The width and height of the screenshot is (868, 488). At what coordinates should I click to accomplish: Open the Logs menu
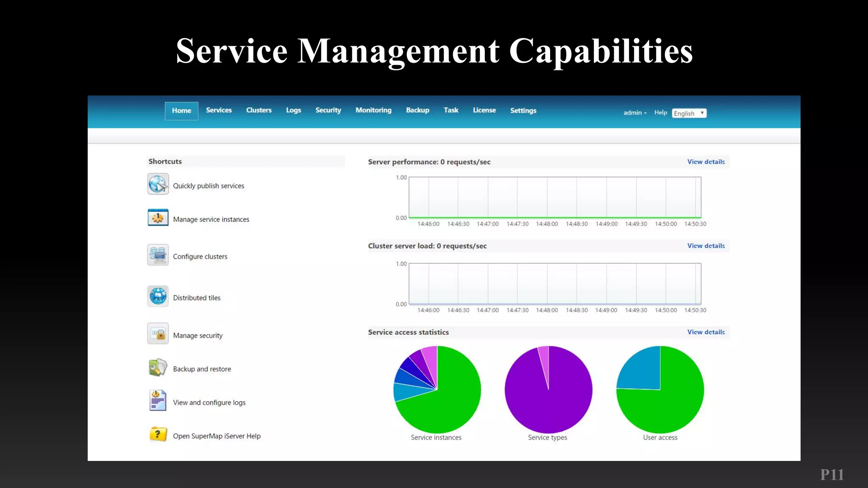tap(293, 110)
